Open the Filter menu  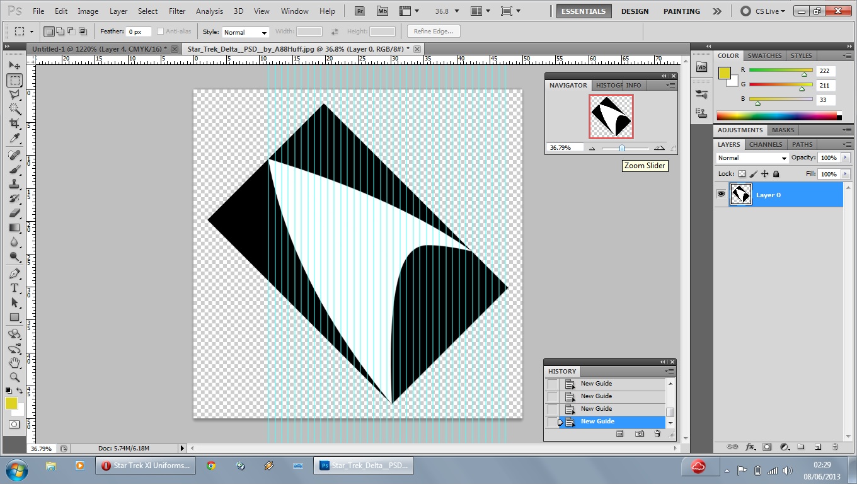pyautogui.click(x=177, y=11)
